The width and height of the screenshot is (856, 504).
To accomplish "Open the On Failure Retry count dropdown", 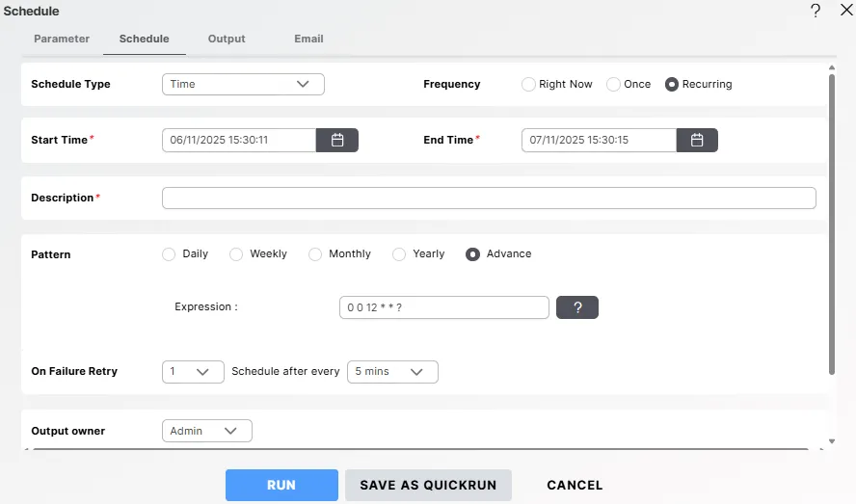I will (193, 372).
